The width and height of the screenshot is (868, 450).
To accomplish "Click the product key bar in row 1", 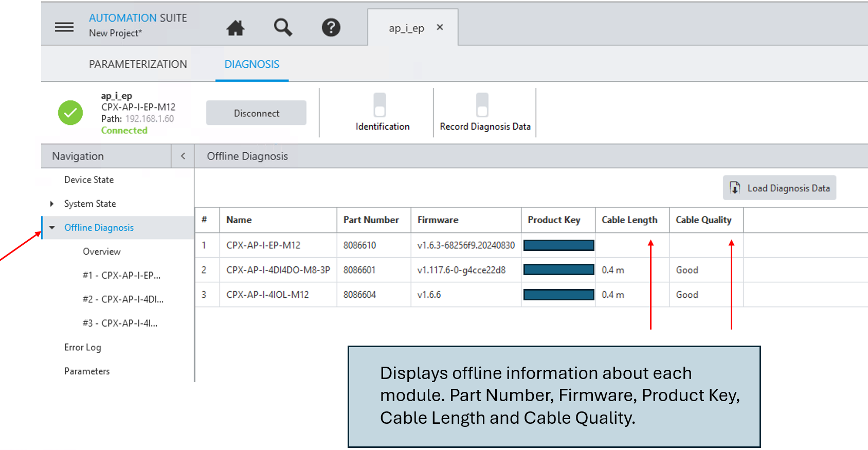I will pos(558,245).
